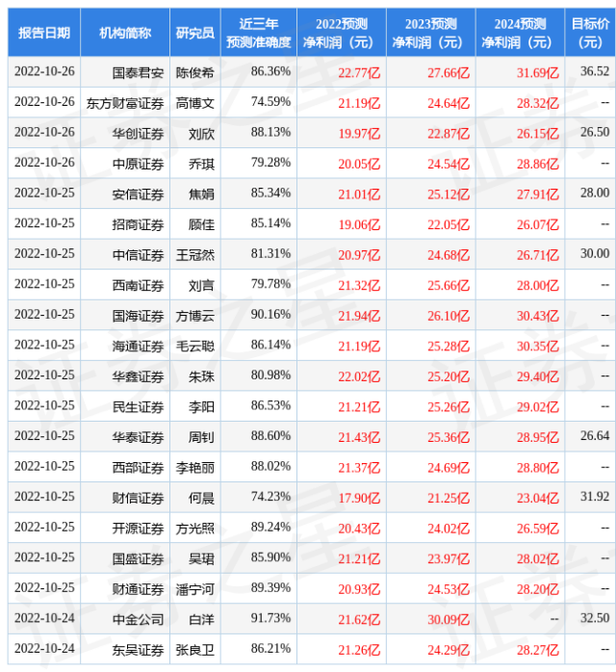616x672 pixels.
Task: Click researcher name 高博文
Action: click(x=195, y=103)
